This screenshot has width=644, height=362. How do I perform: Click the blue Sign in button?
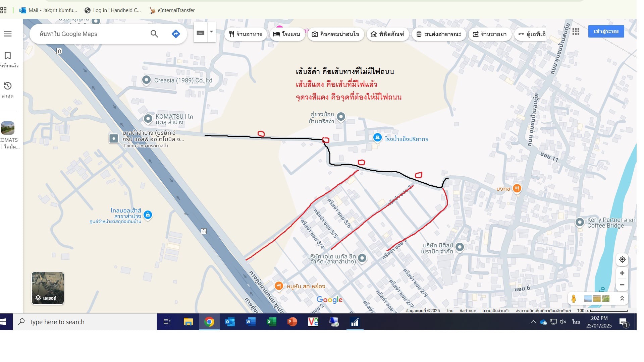click(606, 32)
